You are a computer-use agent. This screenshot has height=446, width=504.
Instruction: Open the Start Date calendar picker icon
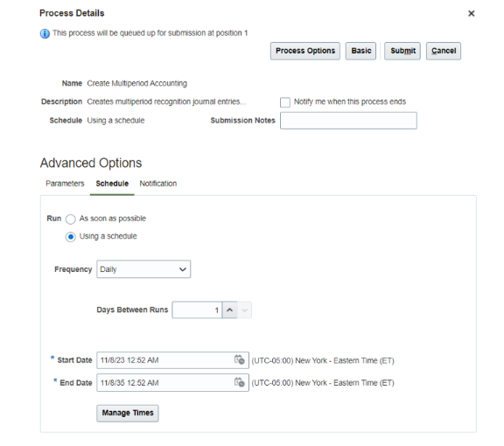(x=240, y=360)
